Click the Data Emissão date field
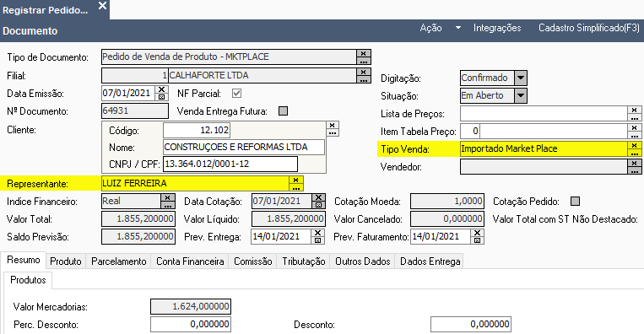Screen dimensions: 644x334 [x=128, y=93]
